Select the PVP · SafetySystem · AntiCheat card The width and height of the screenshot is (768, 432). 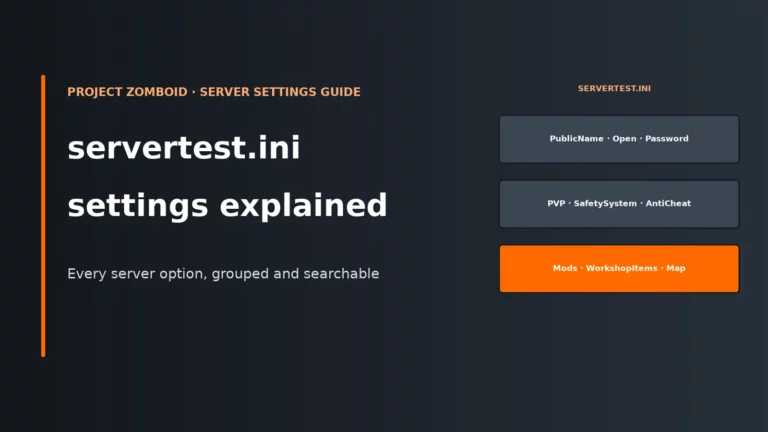[x=619, y=204]
